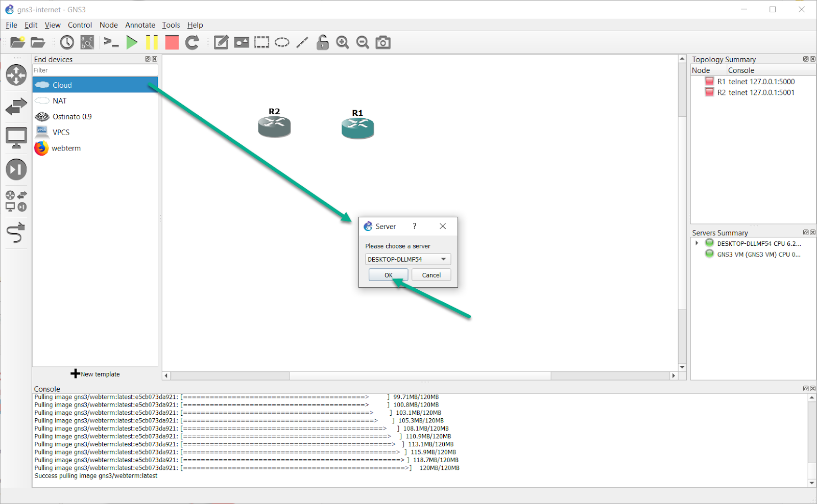
Task: Click canvas vertical scrollbar down arrow
Action: pyautogui.click(x=682, y=367)
